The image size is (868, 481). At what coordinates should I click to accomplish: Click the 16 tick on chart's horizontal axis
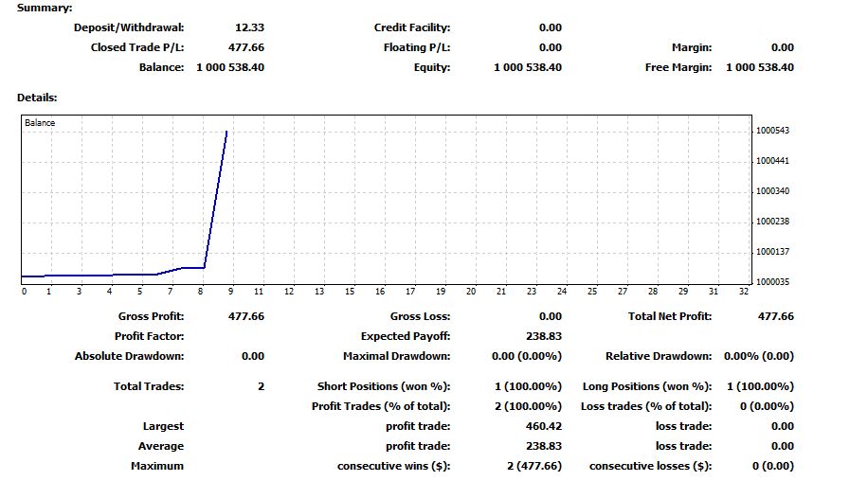pyautogui.click(x=380, y=292)
